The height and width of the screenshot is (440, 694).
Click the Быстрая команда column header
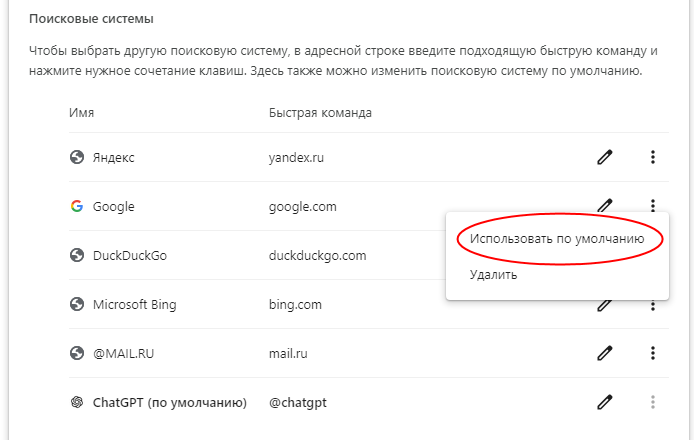pyautogui.click(x=320, y=112)
